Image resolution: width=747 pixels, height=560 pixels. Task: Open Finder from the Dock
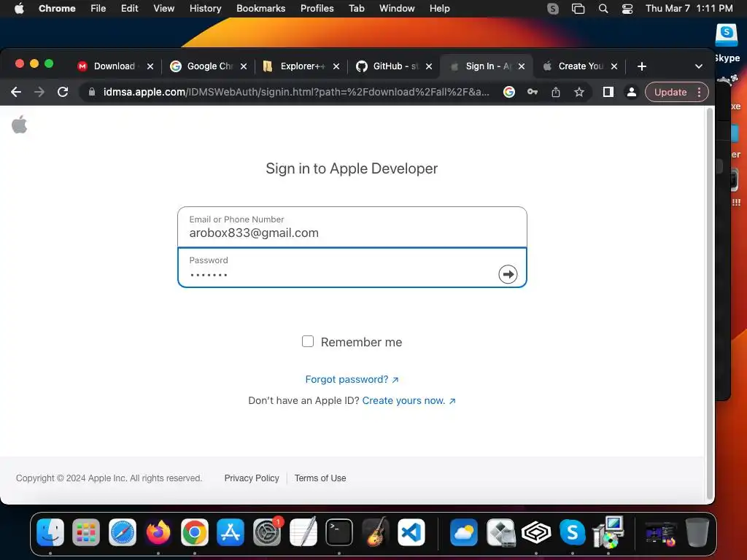pyautogui.click(x=50, y=532)
